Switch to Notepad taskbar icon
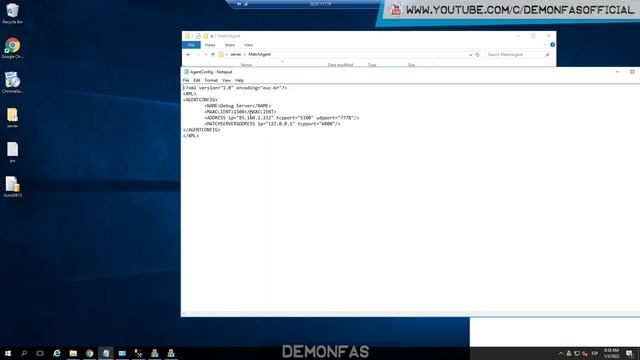This screenshot has height=360, width=640. click(x=106, y=353)
